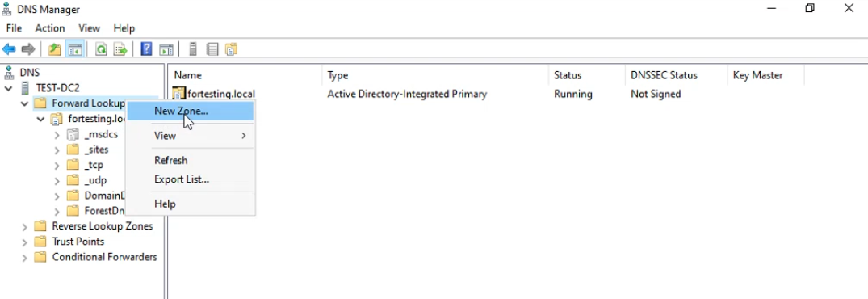Sort by the Name column header
The height and width of the screenshot is (299, 868).
coord(245,75)
